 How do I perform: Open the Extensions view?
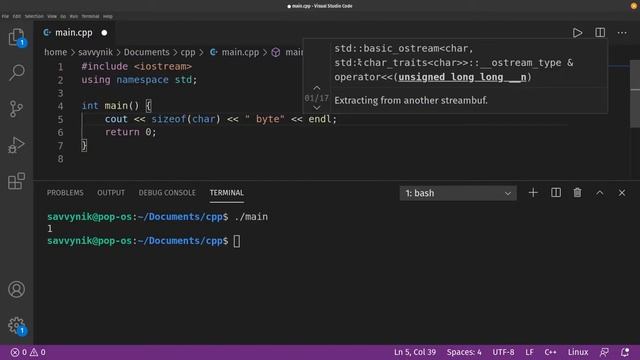pos(16,181)
